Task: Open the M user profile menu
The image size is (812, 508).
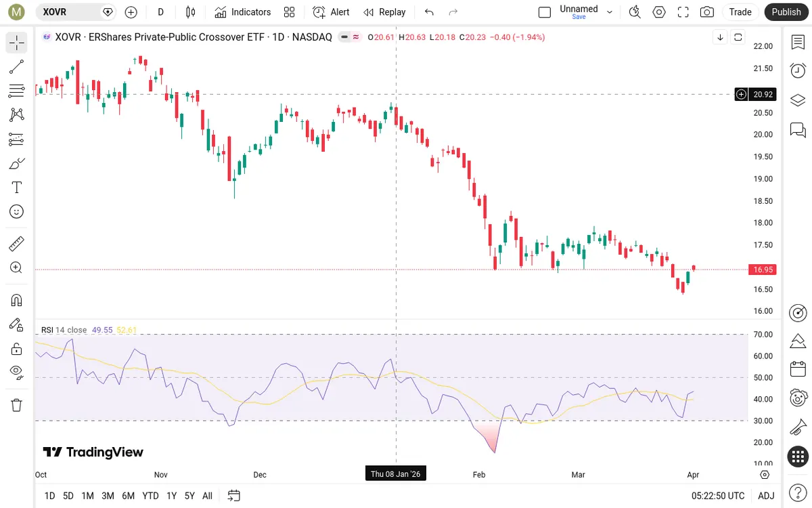Action: pyautogui.click(x=18, y=12)
